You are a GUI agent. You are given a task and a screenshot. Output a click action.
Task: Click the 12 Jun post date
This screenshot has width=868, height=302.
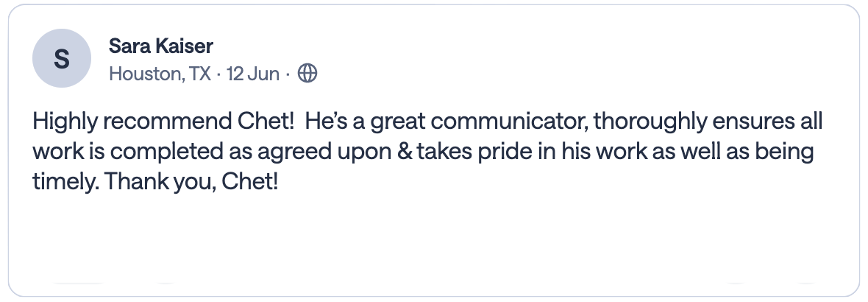(x=253, y=73)
